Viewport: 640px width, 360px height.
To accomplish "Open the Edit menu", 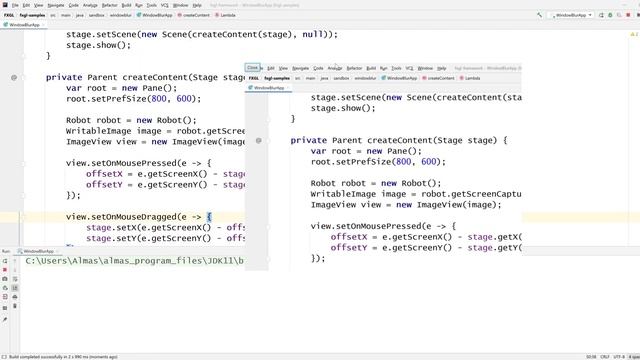I will pyautogui.click(x=26, y=5).
